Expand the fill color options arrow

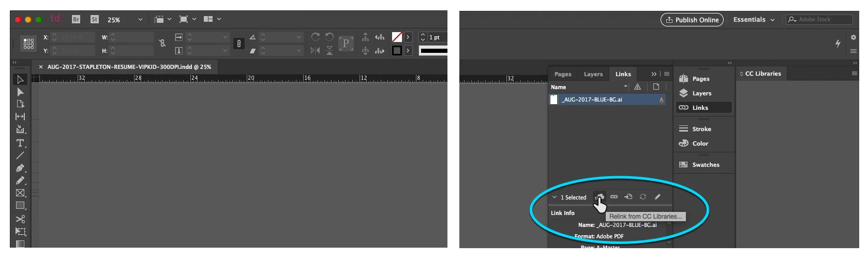pyautogui.click(x=408, y=37)
